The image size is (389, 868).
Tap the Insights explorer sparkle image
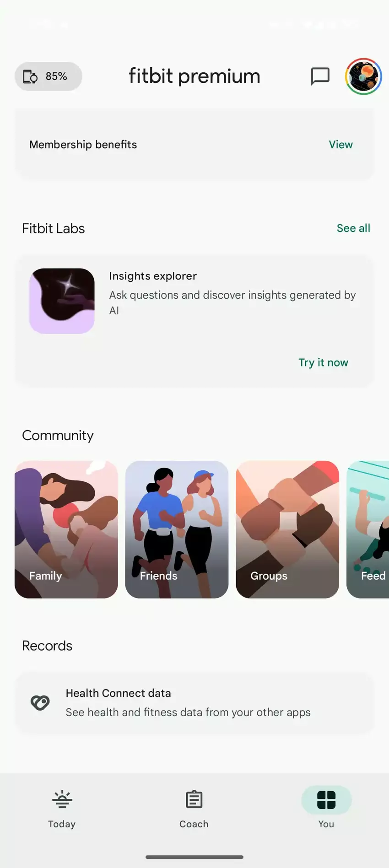click(x=62, y=301)
